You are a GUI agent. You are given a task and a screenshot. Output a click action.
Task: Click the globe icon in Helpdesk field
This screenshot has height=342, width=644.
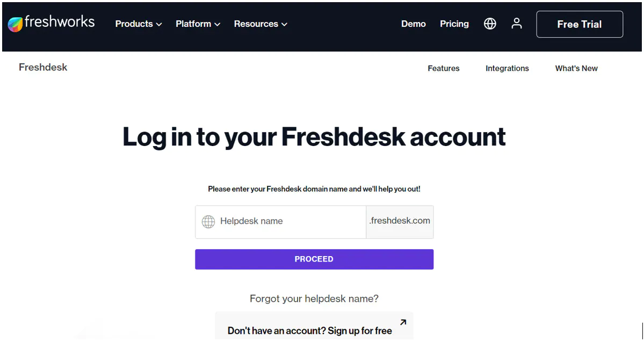point(208,221)
